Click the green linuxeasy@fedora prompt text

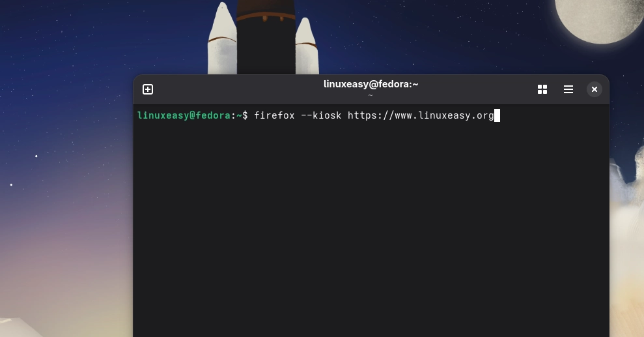183,115
